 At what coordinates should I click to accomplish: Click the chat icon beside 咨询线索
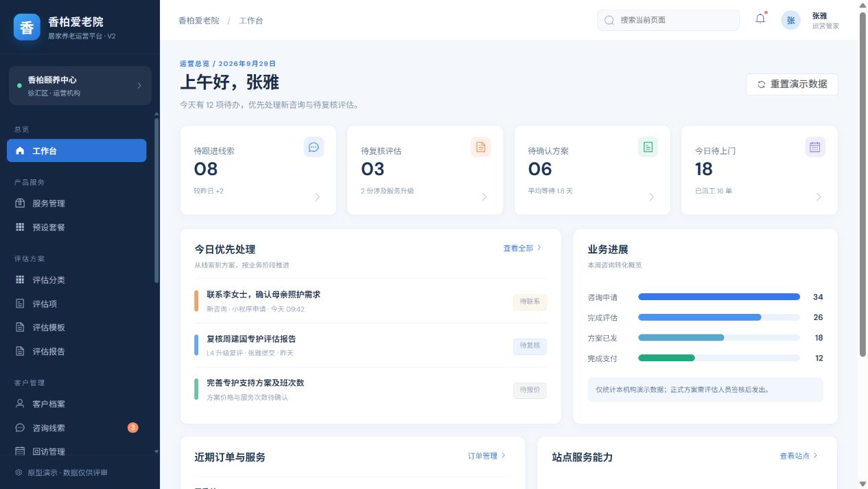pyautogui.click(x=20, y=428)
